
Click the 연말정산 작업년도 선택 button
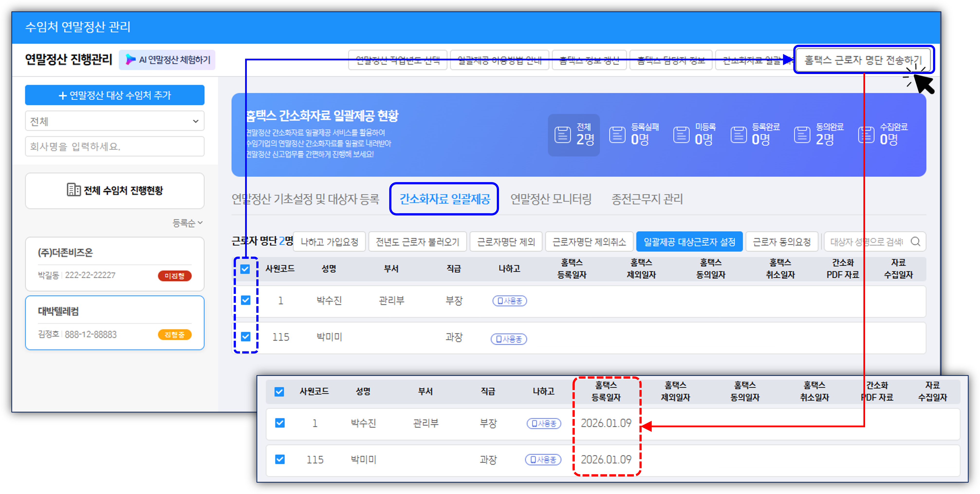(x=398, y=60)
